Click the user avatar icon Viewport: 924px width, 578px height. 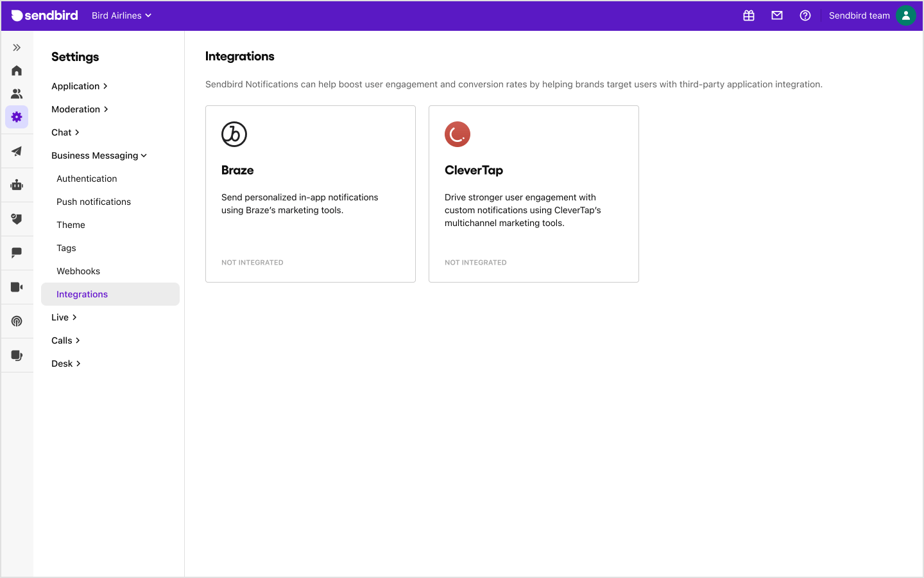906,15
